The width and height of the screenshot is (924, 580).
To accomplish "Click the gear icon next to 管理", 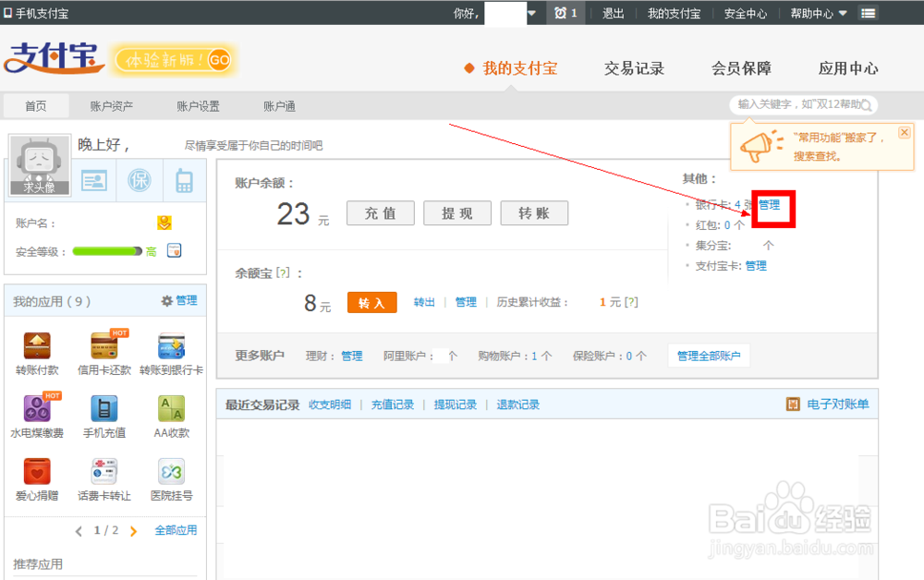I will 166,301.
